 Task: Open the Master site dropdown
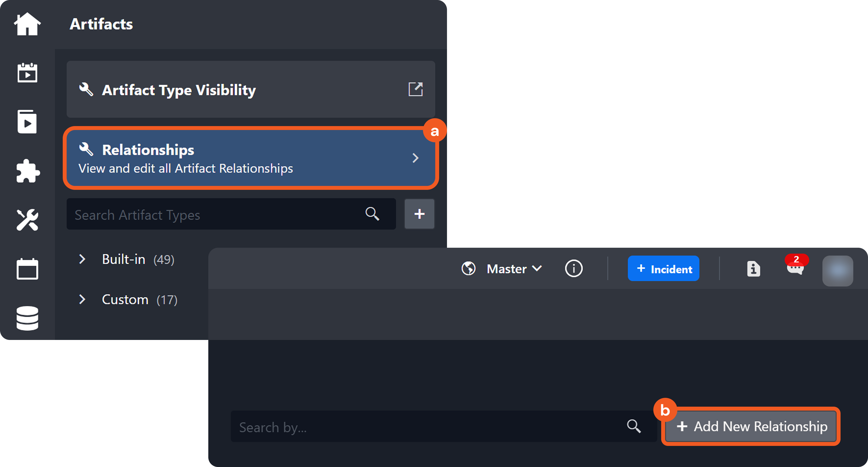514,269
